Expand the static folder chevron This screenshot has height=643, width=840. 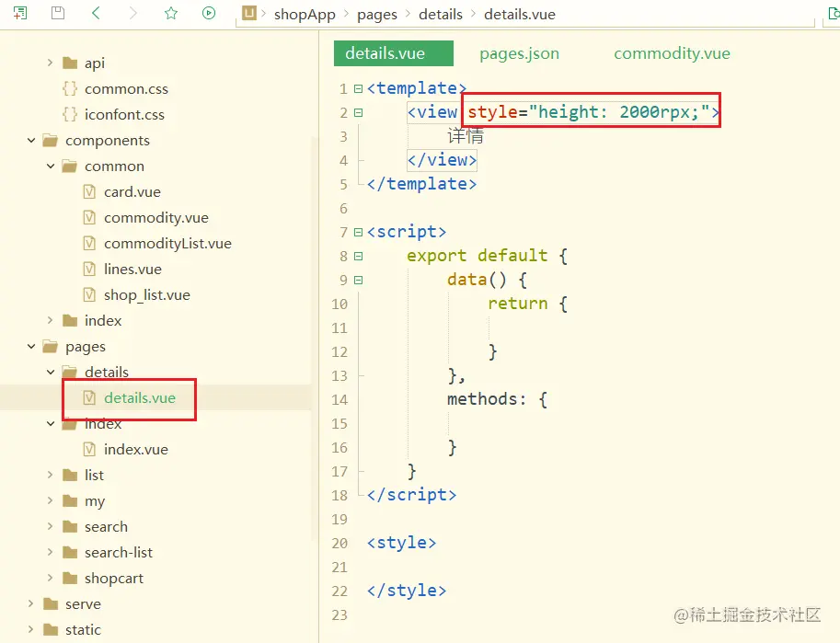[x=30, y=629]
